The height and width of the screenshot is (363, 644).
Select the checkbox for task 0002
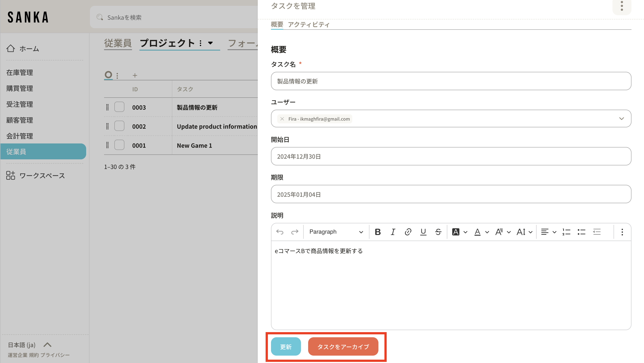(x=119, y=126)
